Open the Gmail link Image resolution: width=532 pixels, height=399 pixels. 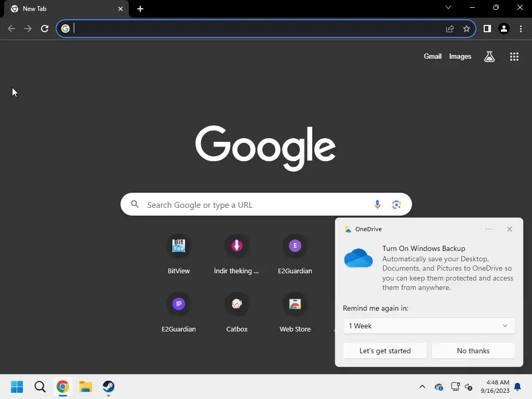[x=433, y=56]
